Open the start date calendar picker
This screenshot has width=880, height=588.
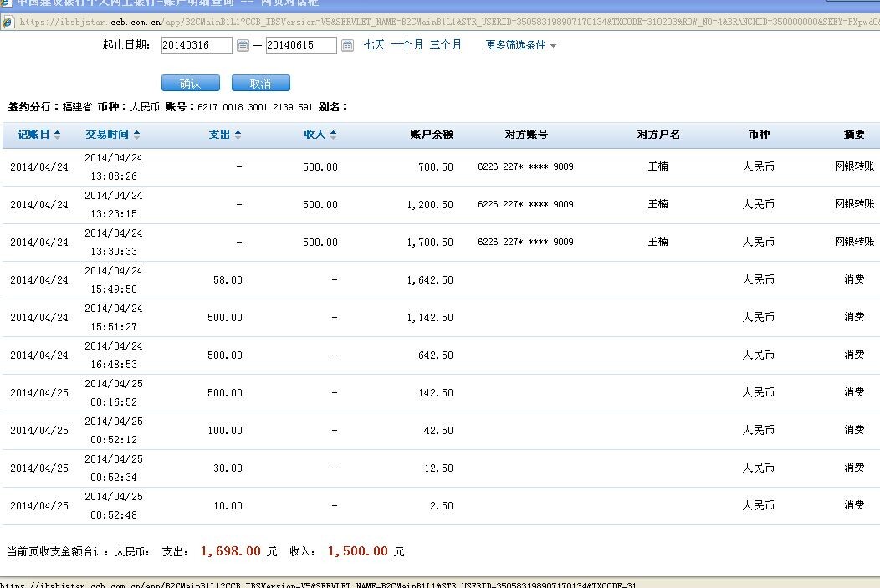[x=243, y=45]
